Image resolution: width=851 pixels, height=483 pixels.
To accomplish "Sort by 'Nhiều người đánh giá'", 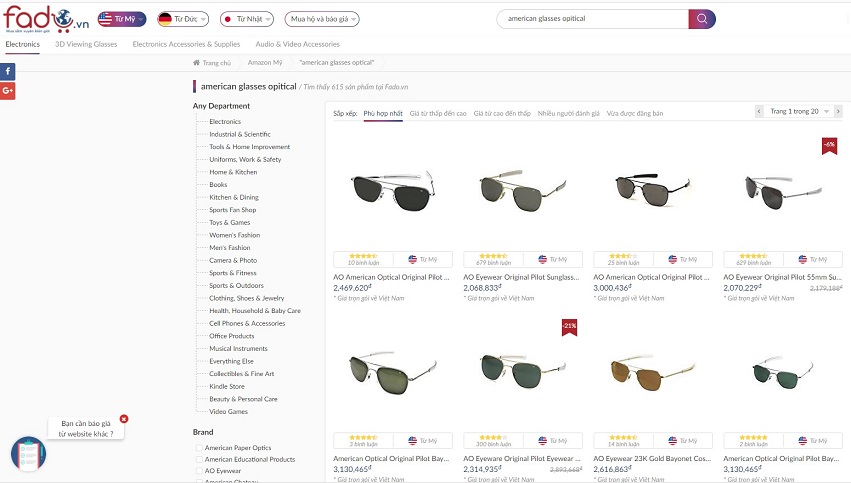I will 568,113.
